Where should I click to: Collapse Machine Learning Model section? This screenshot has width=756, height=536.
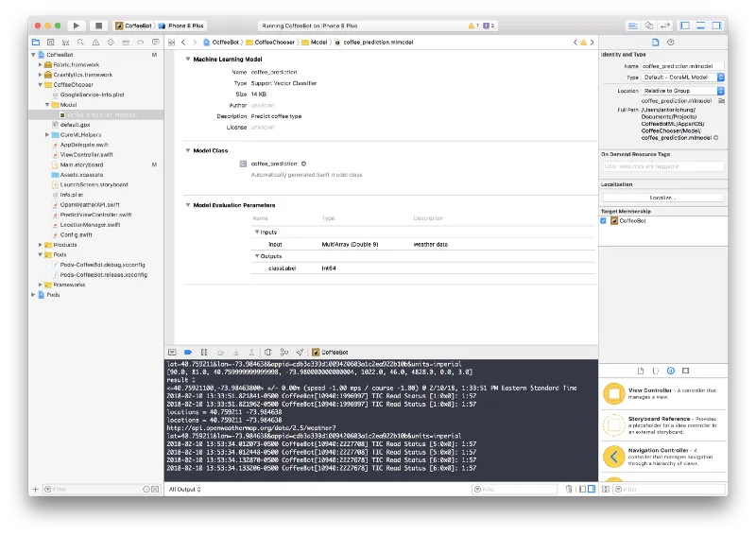point(188,59)
